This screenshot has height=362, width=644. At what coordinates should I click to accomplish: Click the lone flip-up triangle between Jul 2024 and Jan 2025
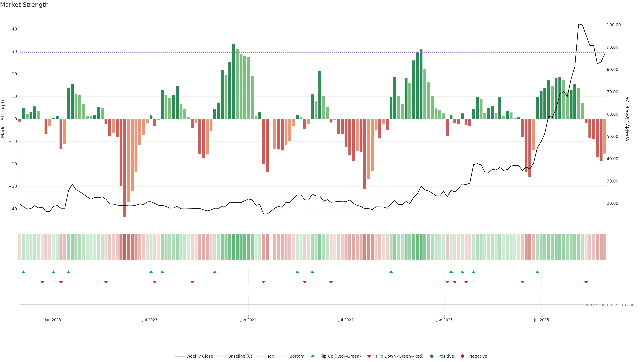pyautogui.click(x=391, y=272)
